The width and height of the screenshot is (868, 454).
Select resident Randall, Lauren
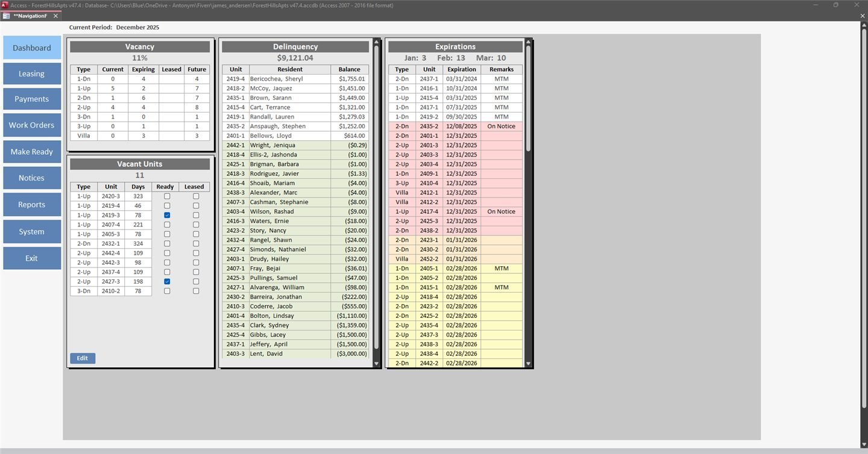(x=290, y=117)
